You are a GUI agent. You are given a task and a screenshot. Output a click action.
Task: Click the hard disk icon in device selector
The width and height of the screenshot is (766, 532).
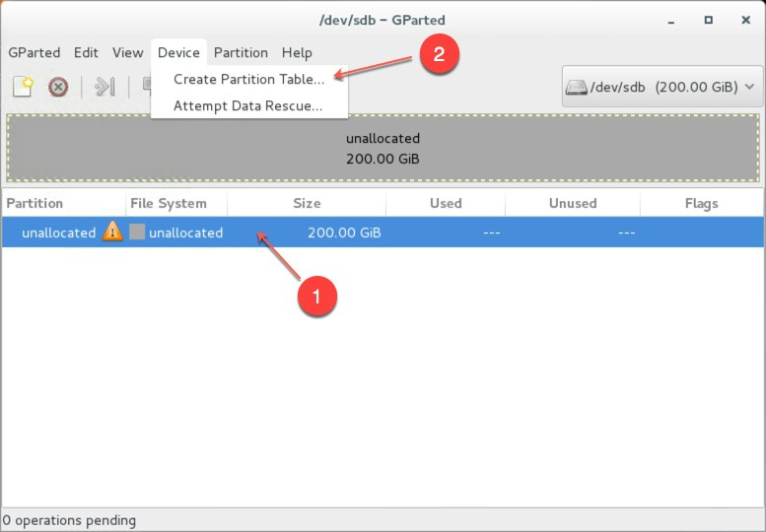[577, 87]
